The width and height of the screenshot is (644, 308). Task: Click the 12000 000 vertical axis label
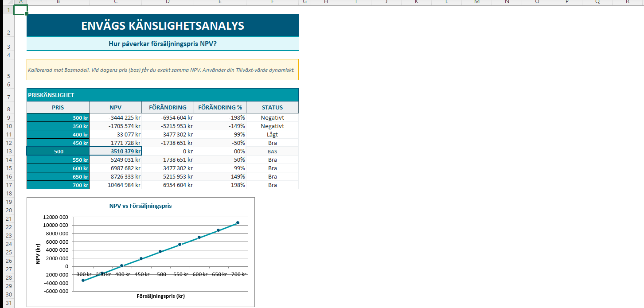(55, 217)
